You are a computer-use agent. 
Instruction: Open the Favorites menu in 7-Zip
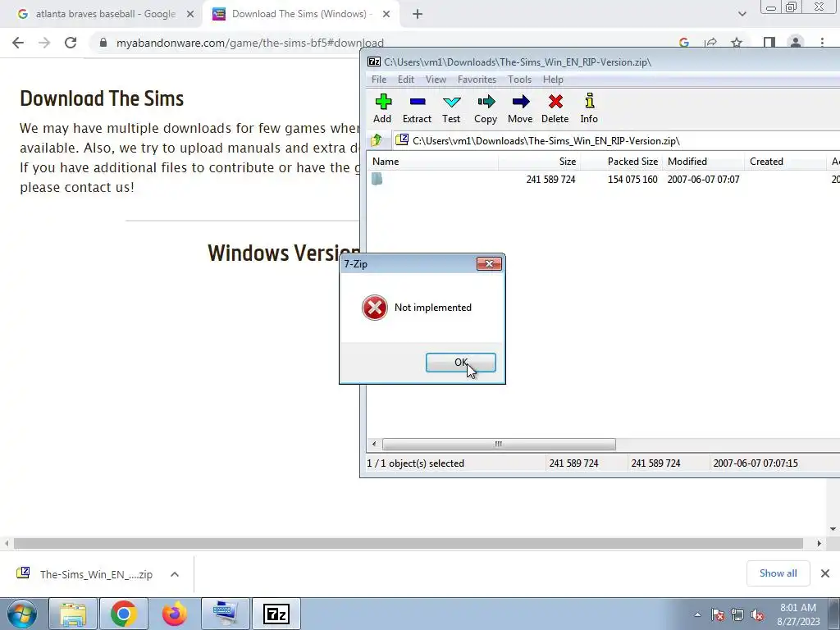click(477, 80)
